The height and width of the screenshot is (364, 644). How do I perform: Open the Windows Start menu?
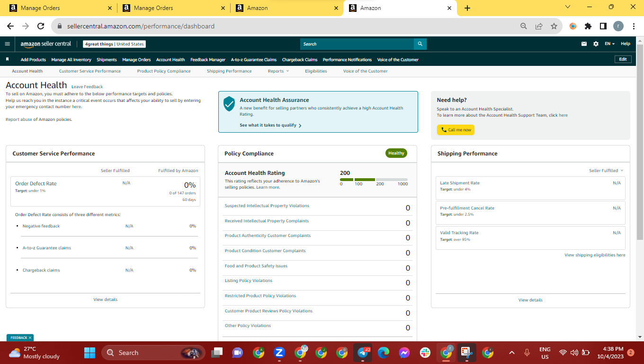89,353
